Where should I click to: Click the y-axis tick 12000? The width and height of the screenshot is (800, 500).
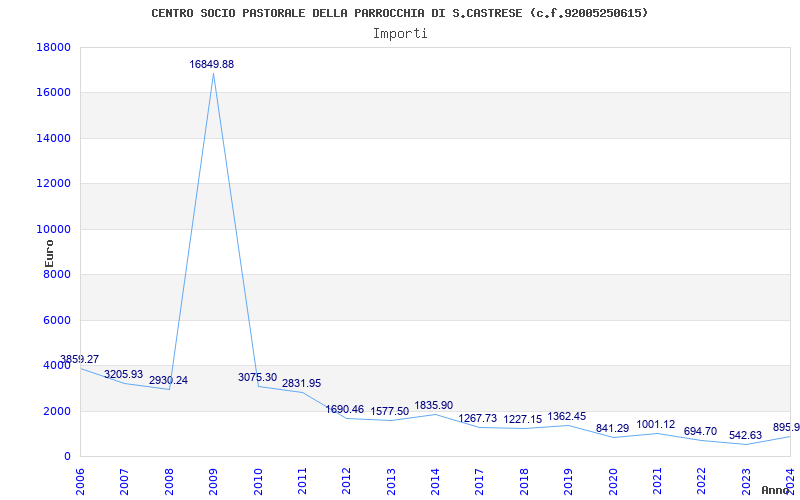click(x=54, y=183)
